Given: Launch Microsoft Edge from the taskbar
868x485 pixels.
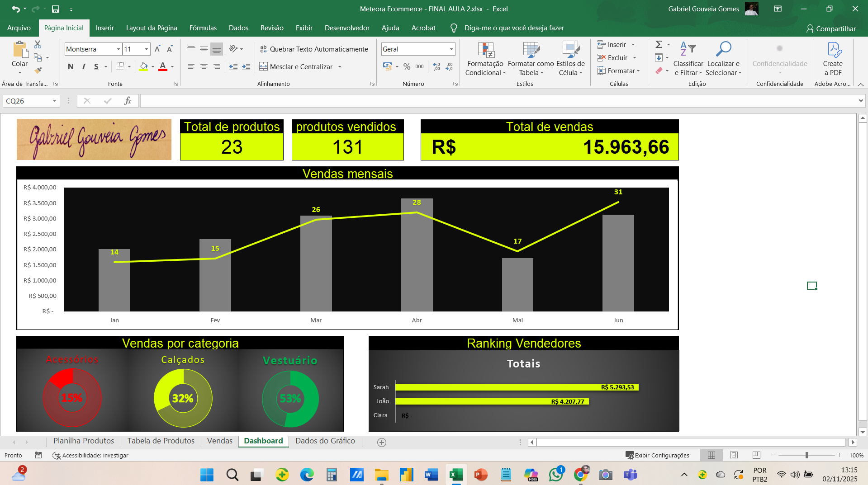Looking at the screenshot, I should coord(307,475).
